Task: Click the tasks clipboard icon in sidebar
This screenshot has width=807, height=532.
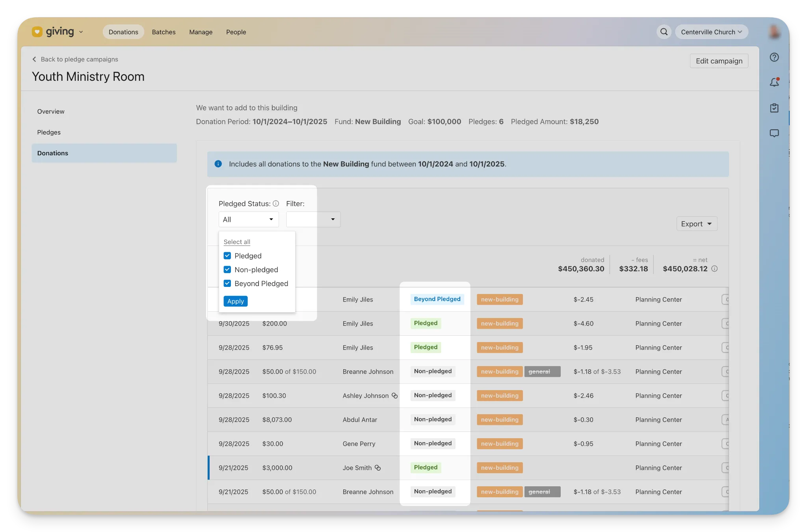Action: (774, 108)
